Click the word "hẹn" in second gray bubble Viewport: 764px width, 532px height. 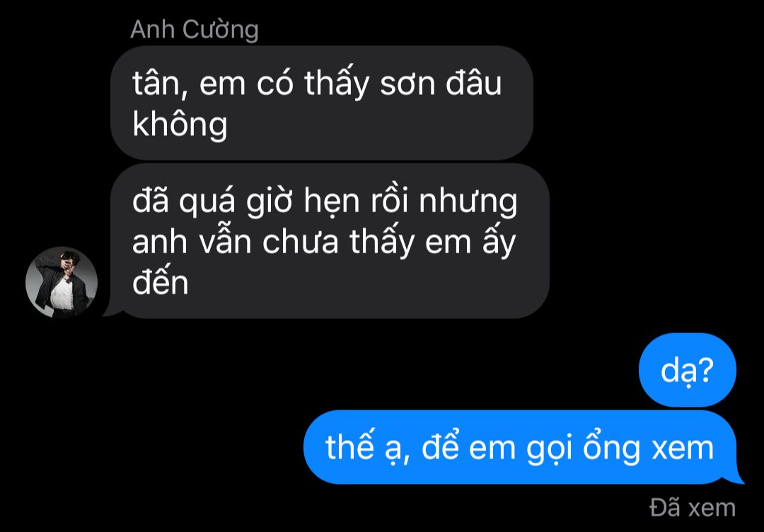tap(331, 202)
